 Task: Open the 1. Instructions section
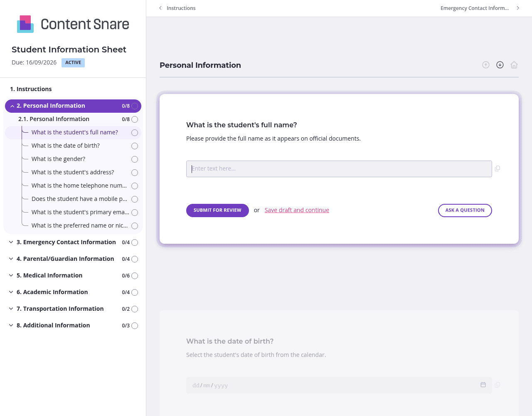pyautogui.click(x=31, y=89)
